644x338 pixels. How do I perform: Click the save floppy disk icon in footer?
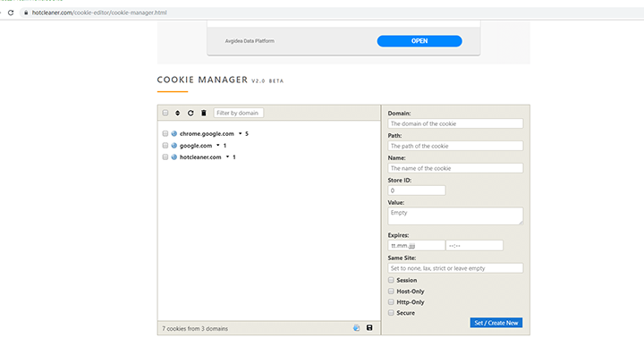369,328
